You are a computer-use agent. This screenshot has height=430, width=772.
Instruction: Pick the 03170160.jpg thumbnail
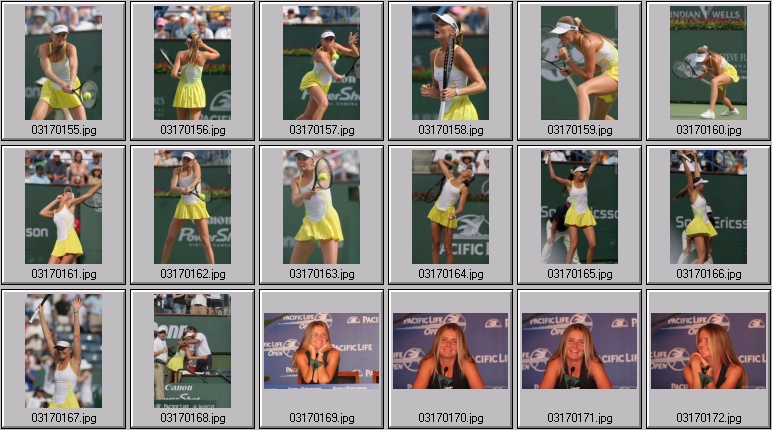(708, 63)
